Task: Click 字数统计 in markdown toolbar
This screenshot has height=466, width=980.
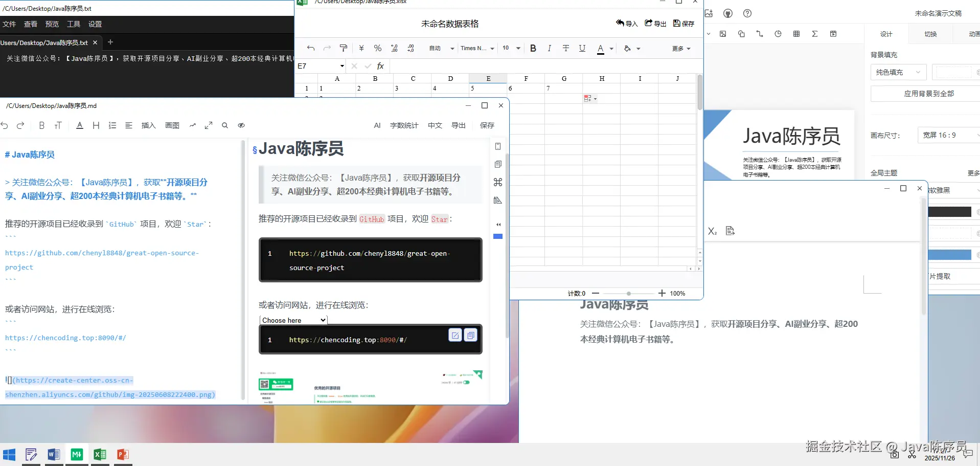Action: tap(404, 125)
